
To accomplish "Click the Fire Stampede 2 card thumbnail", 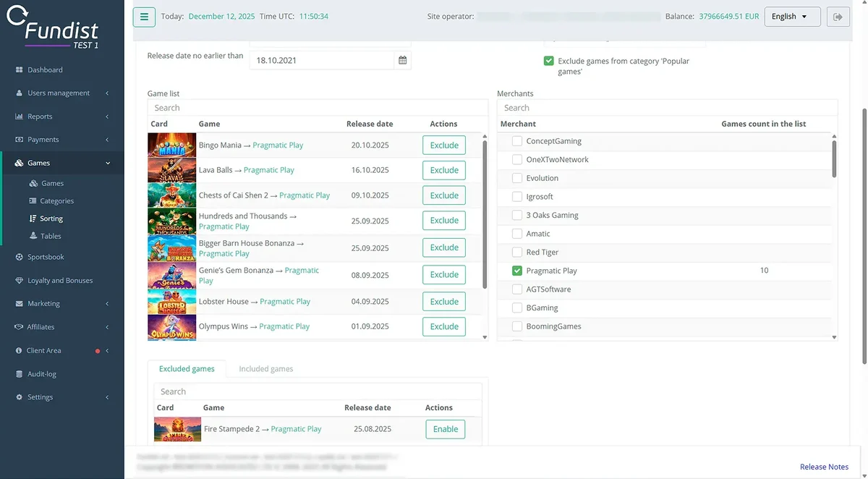I will (x=177, y=429).
